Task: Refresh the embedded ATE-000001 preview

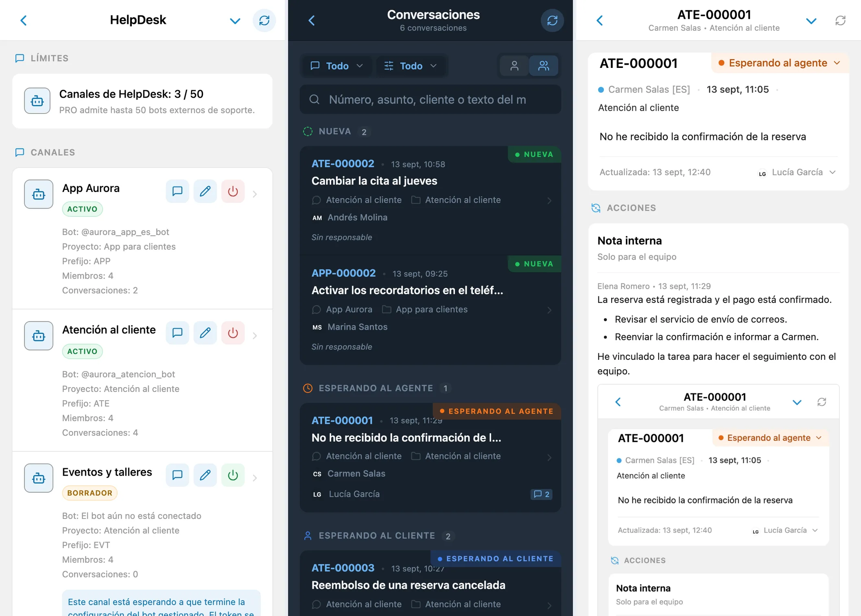Action: (x=822, y=402)
